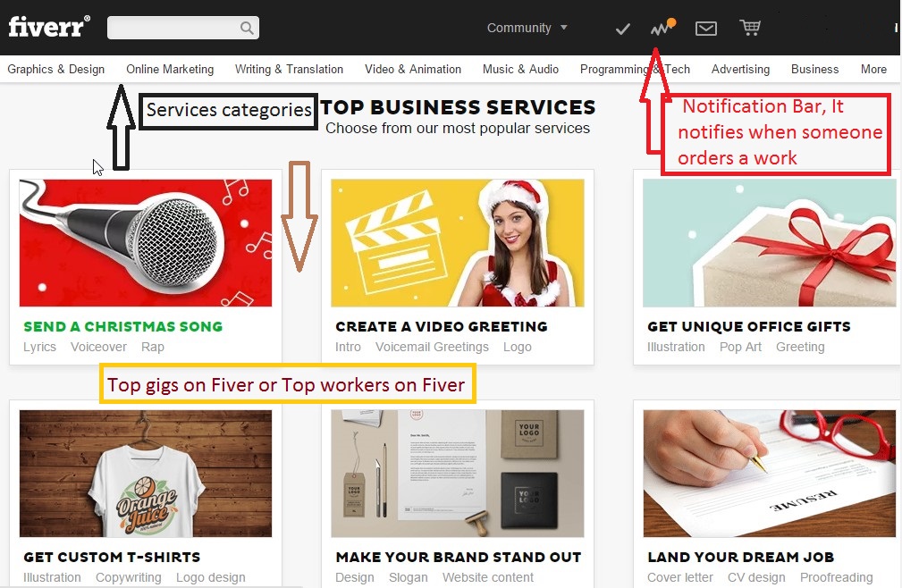Viewport: 902px width, 588px height.
Task: Open the to-do checkmark icon
Action: [622, 29]
